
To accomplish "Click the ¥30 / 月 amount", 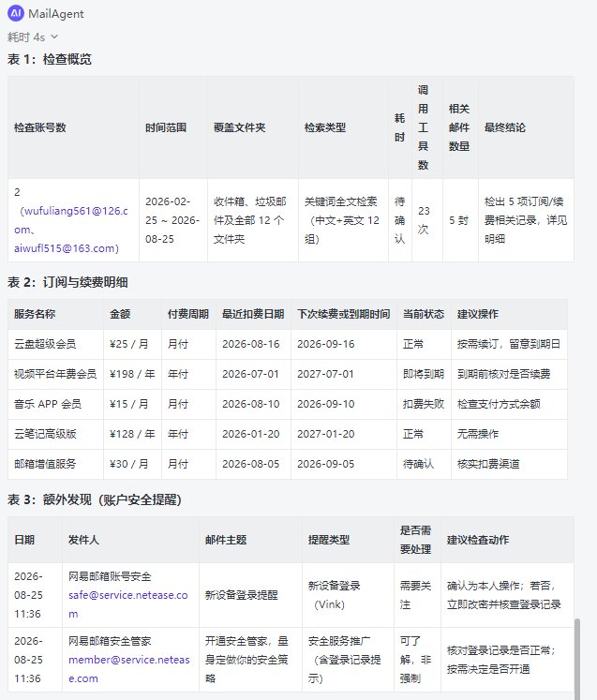I will tap(129, 464).
